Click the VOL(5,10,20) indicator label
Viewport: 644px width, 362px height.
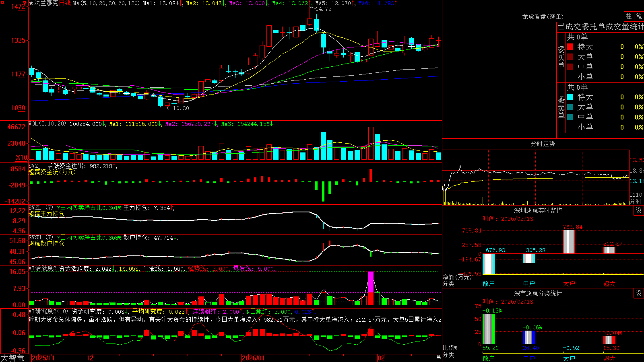(x=47, y=124)
